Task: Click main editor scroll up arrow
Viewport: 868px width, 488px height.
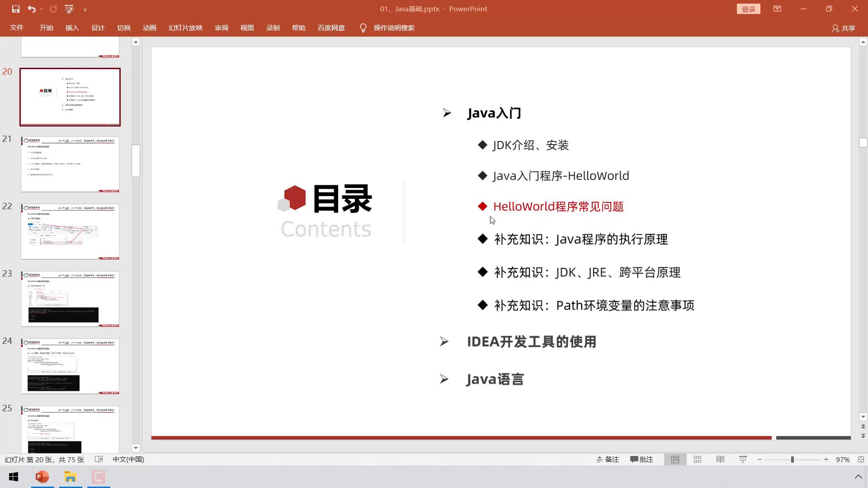Action: [863, 42]
